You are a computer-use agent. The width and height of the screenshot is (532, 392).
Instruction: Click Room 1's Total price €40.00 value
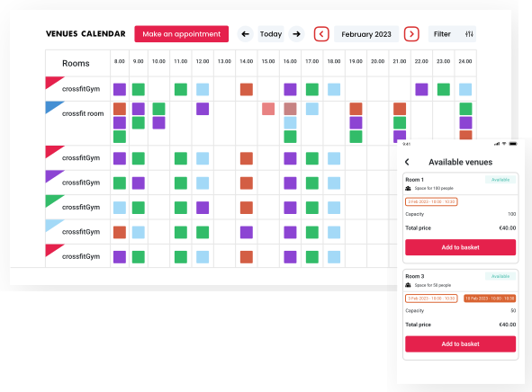coord(507,228)
